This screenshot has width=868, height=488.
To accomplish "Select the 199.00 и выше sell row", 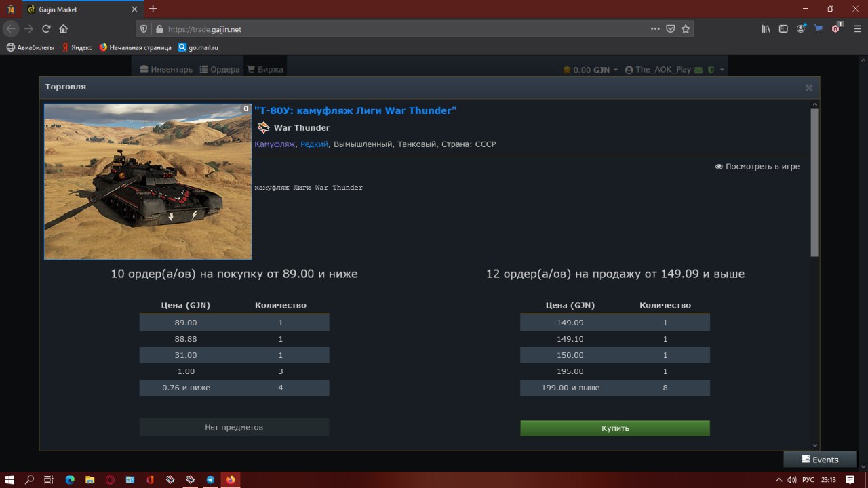I will click(615, 388).
